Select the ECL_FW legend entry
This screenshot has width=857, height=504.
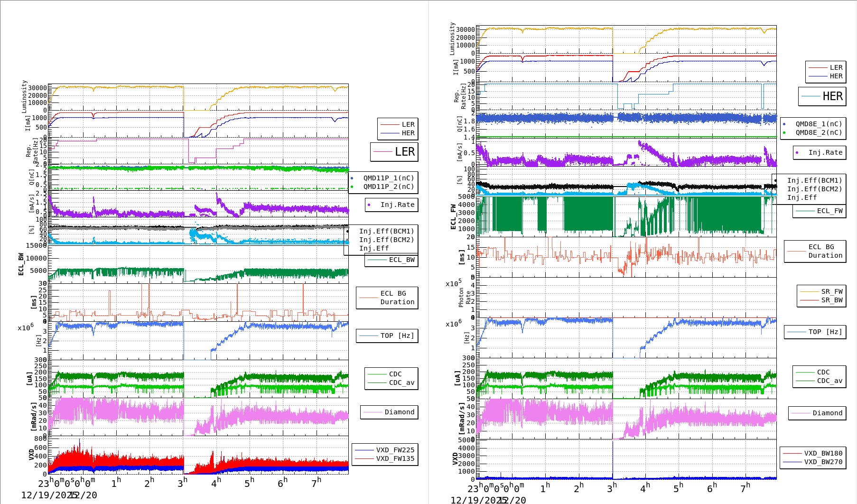click(x=818, y=211)
